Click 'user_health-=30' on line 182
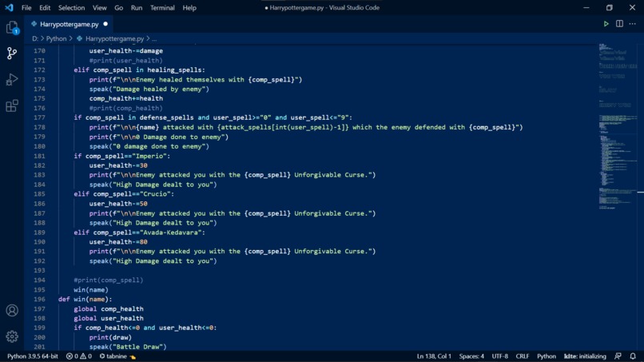Image resolution: width=644 pixels, height=362 pixels. tap(118, 165)
